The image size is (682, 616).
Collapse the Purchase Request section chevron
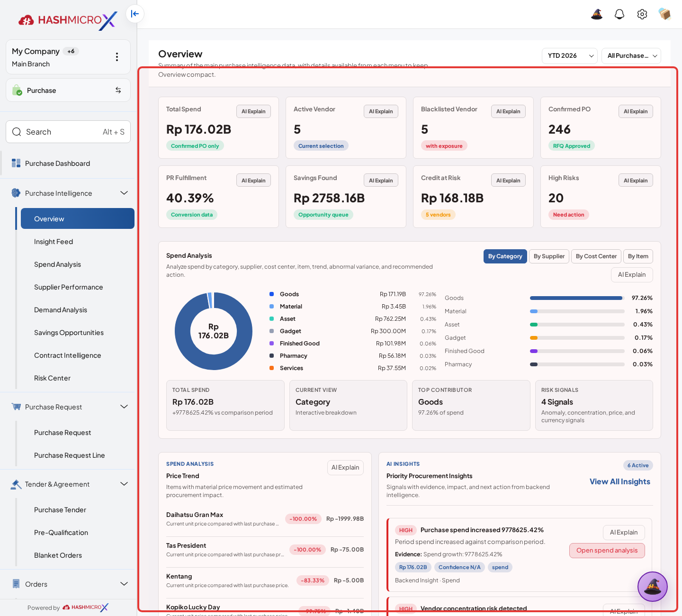(x=124, y=407)
